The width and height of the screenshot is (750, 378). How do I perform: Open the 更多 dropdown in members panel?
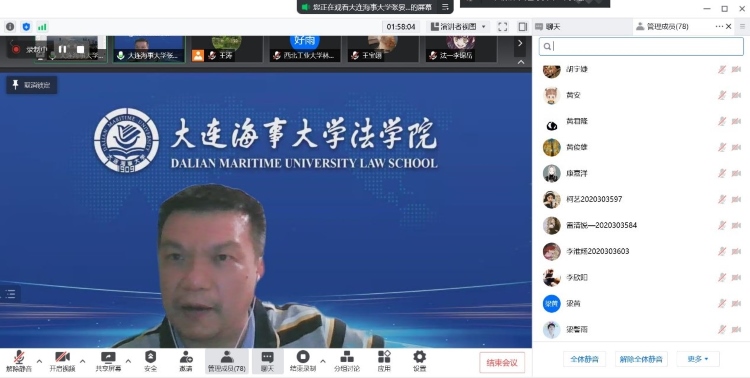click(698, 359)
